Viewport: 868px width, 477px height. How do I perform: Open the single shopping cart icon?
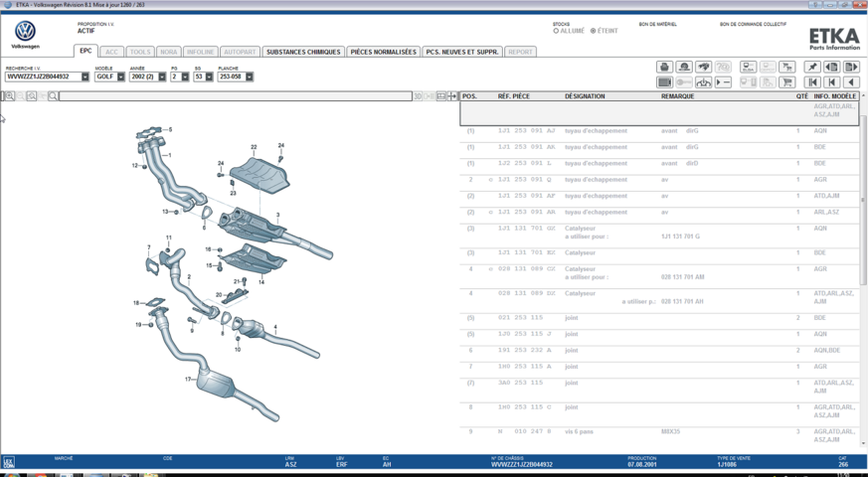(787, 82)
